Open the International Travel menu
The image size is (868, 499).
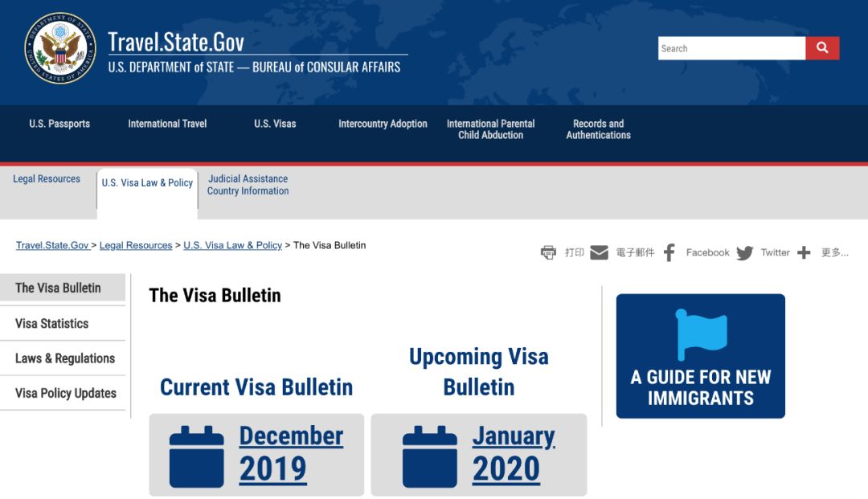(167, 124)
